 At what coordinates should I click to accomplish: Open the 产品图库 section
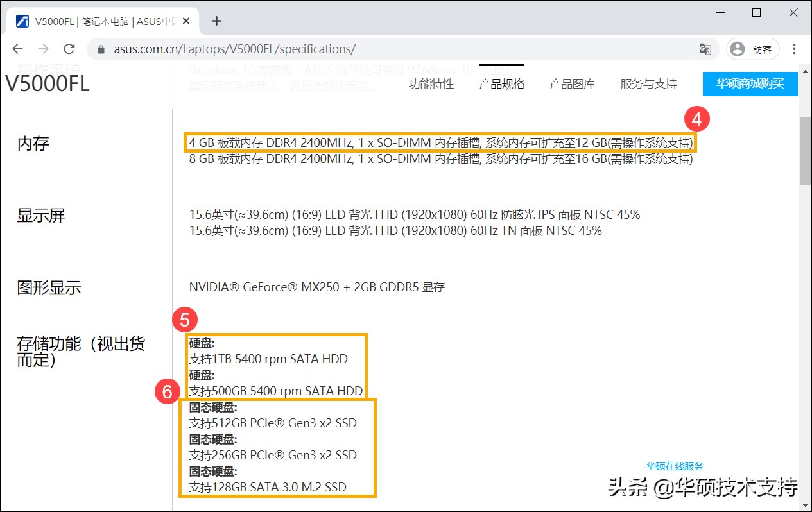tap(571, 83)
